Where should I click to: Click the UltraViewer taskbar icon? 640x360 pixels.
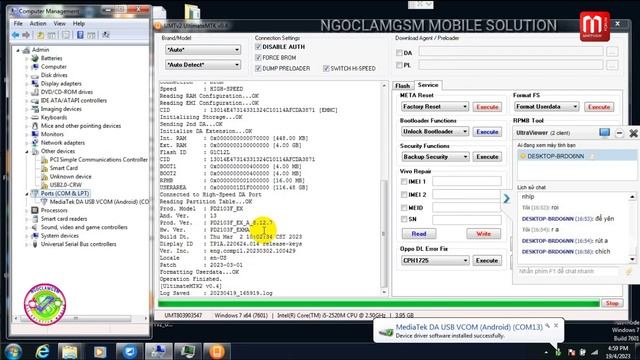pos(130,351)
